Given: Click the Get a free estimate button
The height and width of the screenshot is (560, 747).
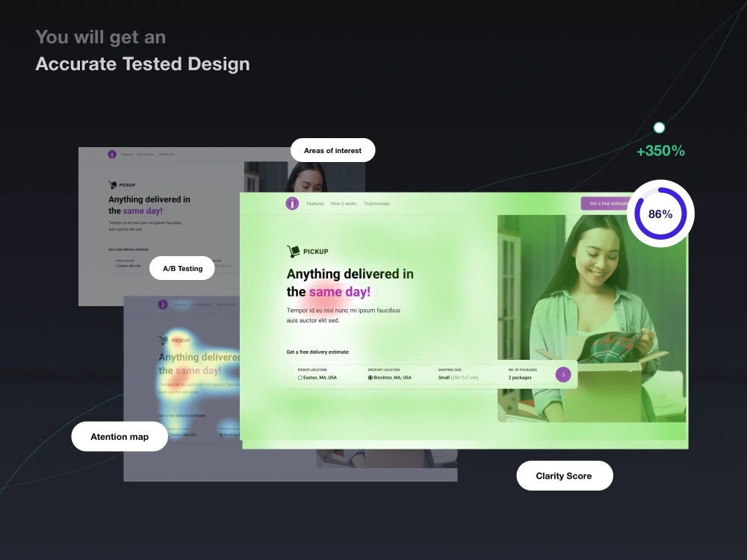Looking at the screenshot, I should (606, 203).
